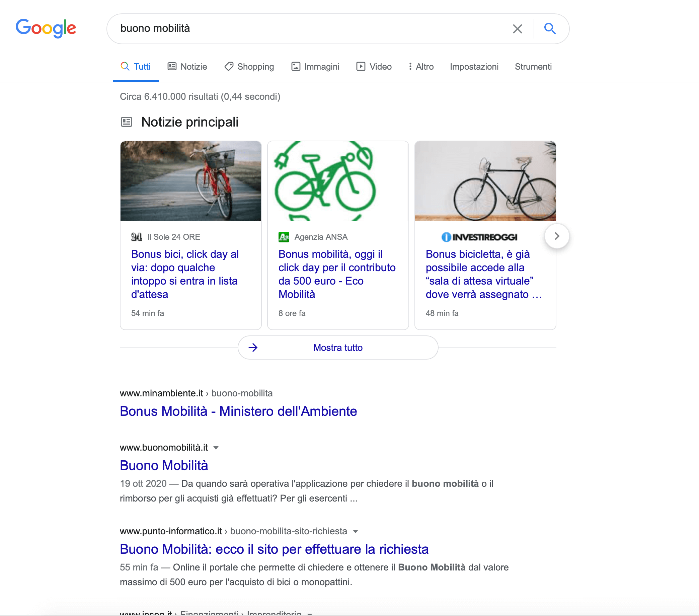The width and height of the screenshot is (699, 616).
Task: Run search with the magnifier icon
Action: tap(550, 28)
